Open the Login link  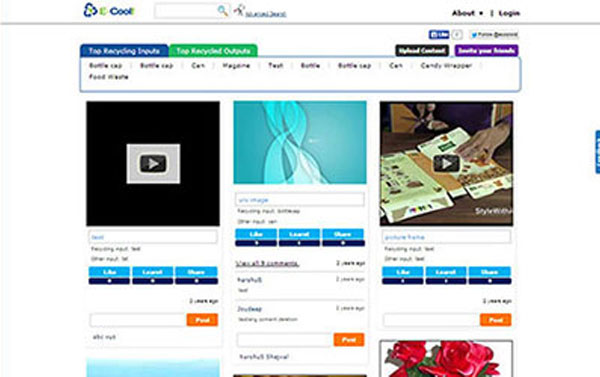click(x=509, y=13)
